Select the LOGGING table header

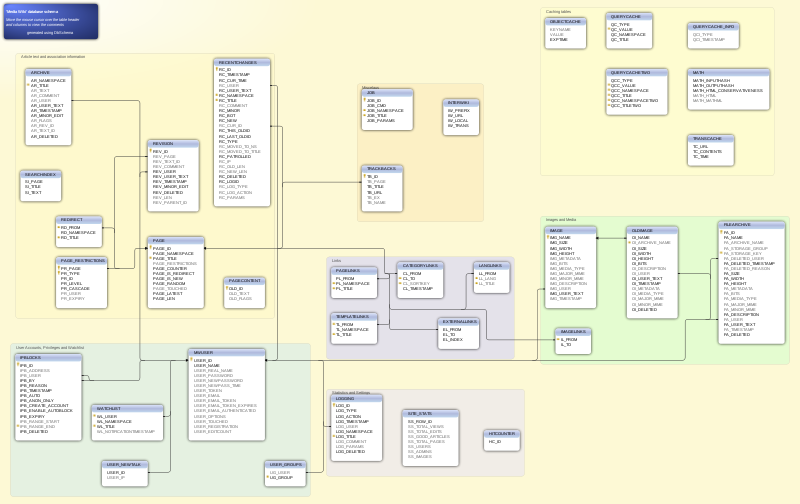pyautogui.click(x=357, y=398)
